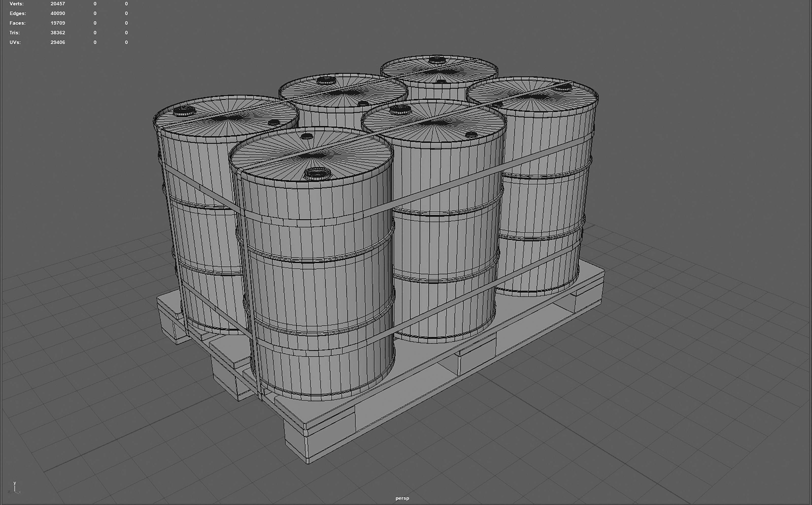Click the view axis gizmo icon
The height and width of the screenshot is (505, 812).
point(15,488)
